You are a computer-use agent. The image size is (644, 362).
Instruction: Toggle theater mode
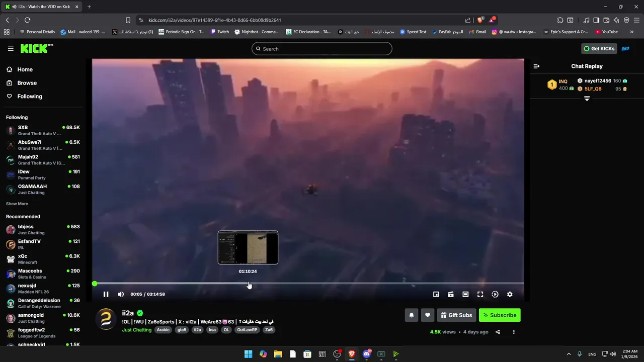(x=465, y=294)
